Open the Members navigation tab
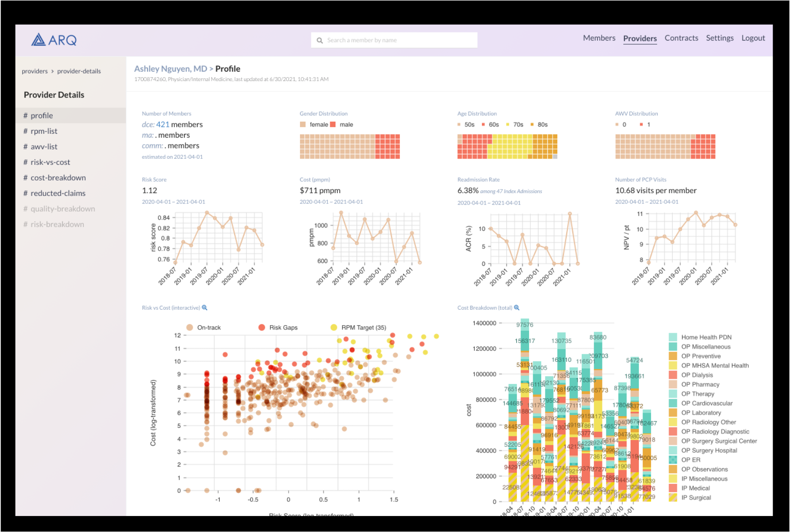 (x=599, y=38)
